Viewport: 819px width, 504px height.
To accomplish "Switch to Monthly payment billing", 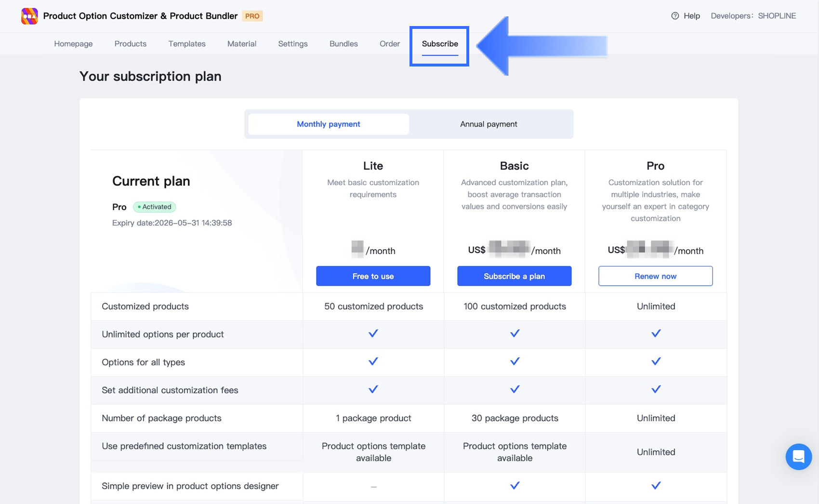I will click(x=328, y=124).
